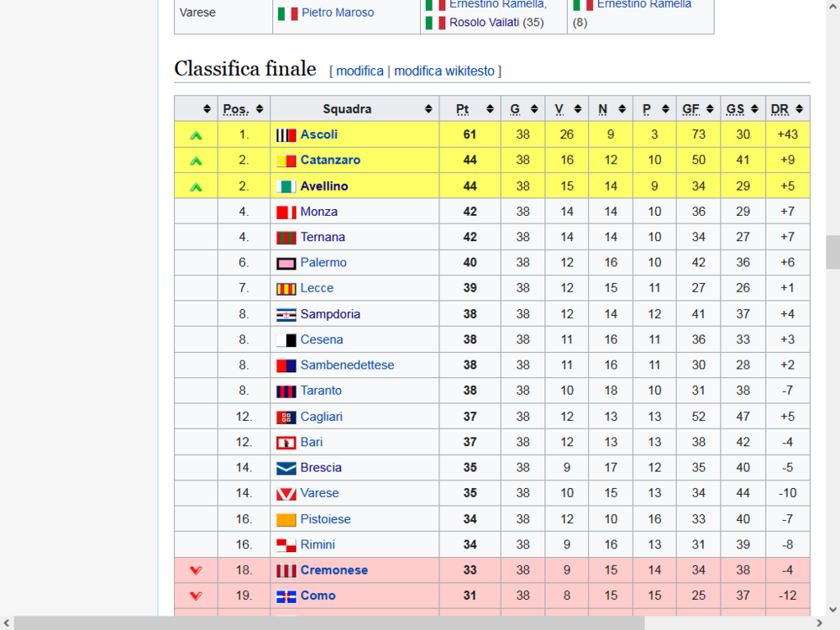
Task: Click the Varese red flag icon
Action: point(286,493)
